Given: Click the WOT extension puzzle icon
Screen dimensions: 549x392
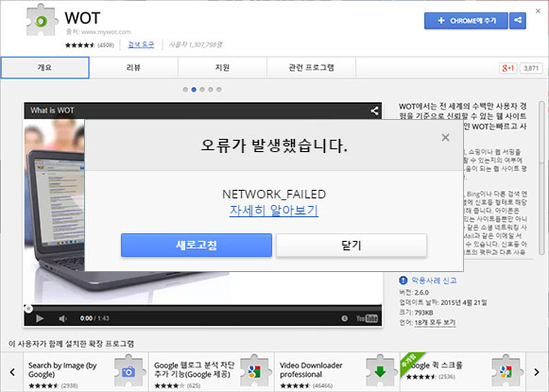Looking at the screenshot, I should pos(42,20).
